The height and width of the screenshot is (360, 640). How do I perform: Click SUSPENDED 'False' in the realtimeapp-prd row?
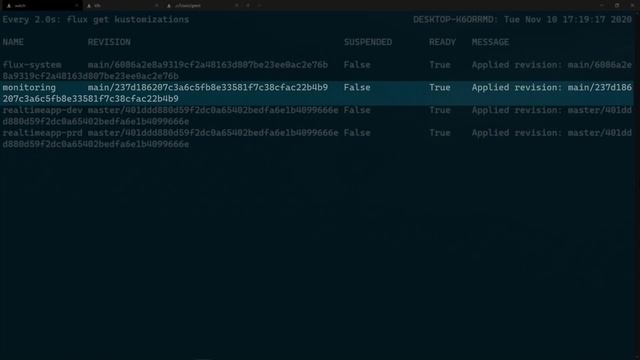coord(357,133)
